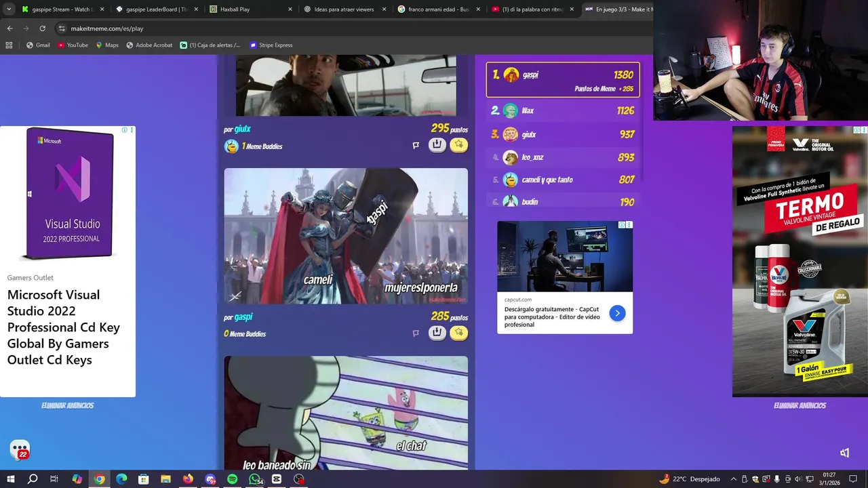The width and height of the screenshot is (868, 488).
Task: Select giulx leaderboard row with 937
Action: pyautogui.click(x=563, y=134)
